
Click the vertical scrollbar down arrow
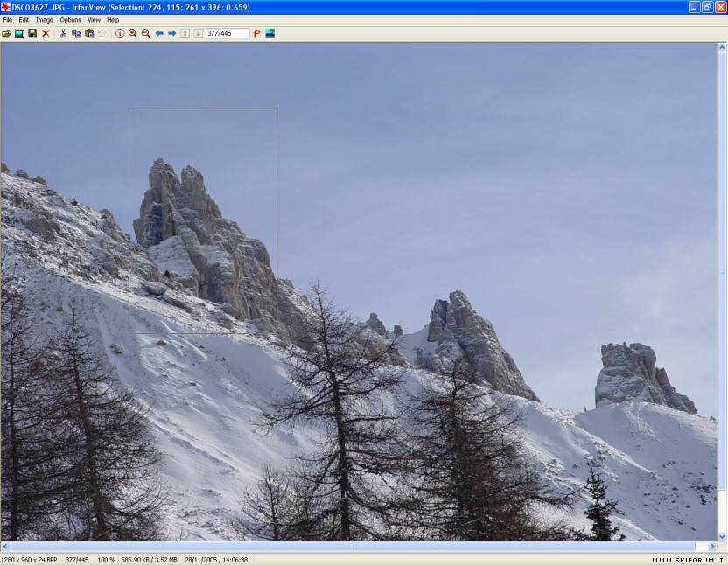pos(722,537)
